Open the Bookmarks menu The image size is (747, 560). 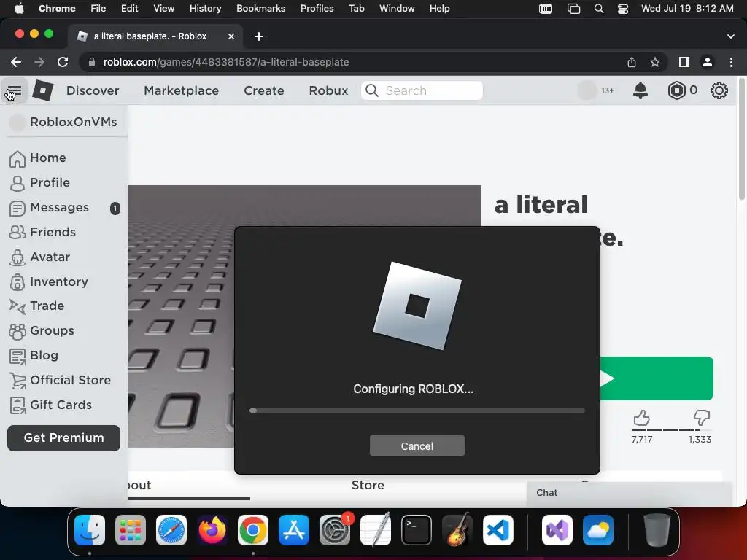(260, 9)
